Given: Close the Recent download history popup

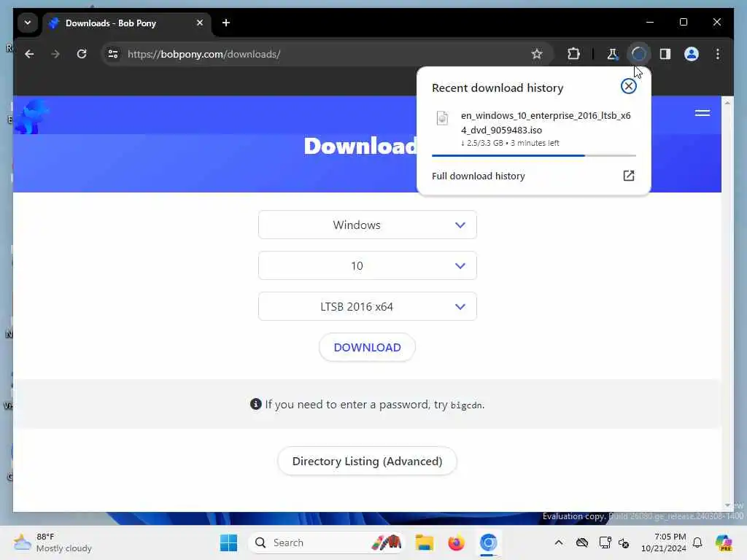Looking at the screenshot, I should (x=628, y=86).
